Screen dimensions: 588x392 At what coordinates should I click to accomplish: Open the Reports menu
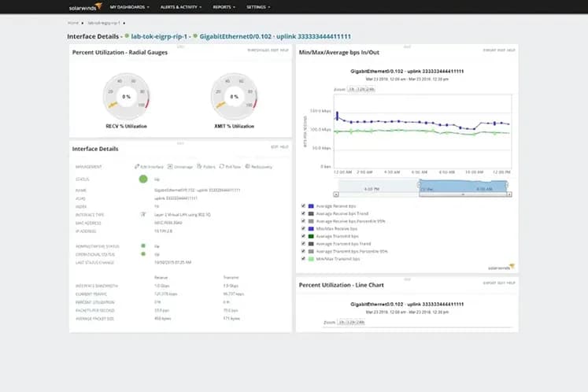pos(224,7)
